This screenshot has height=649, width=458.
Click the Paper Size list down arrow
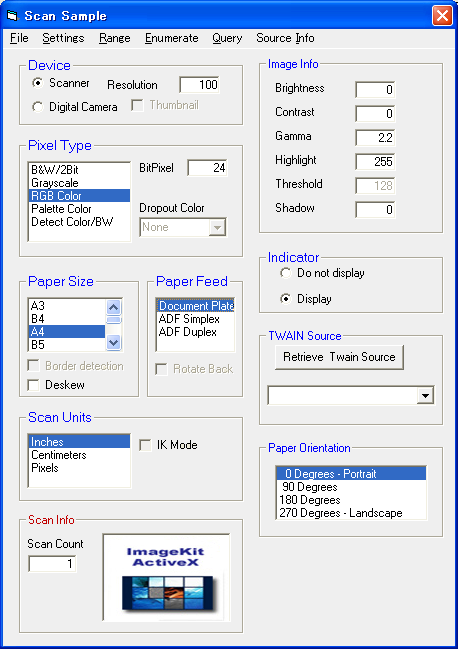coord(113,342)
